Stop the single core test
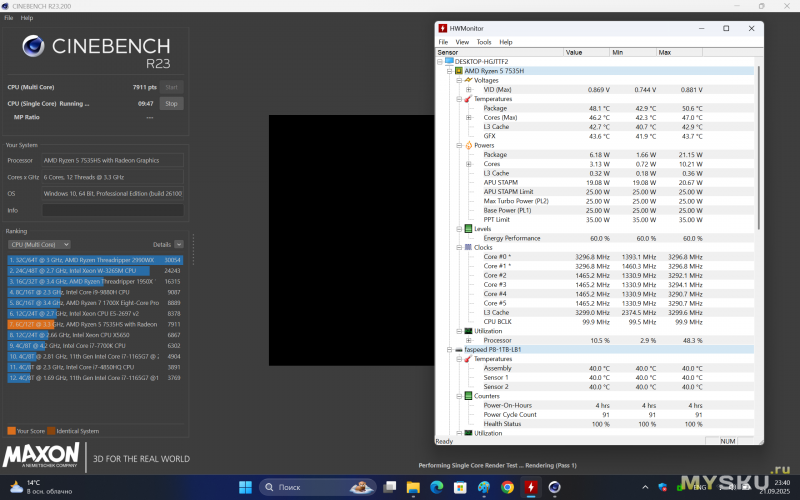The height and width of the screenshot is (500, 800). click(x=171, y=104)
